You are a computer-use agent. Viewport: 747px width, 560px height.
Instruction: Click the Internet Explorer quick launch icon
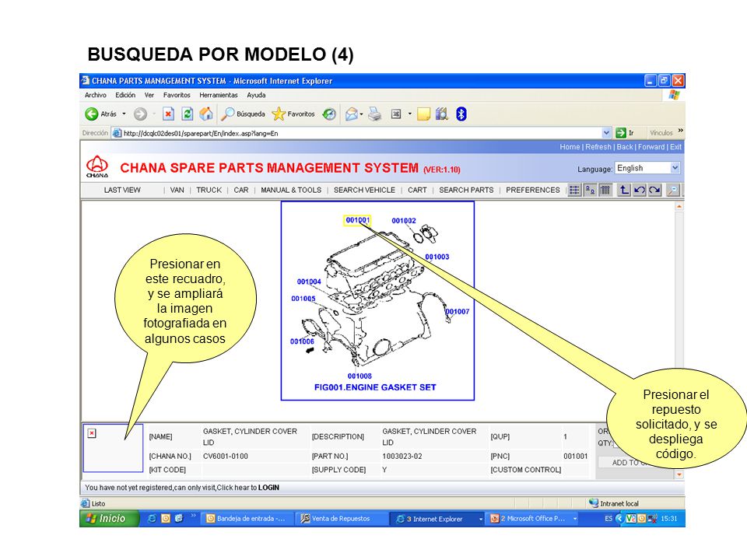click(x=152, y=519)
